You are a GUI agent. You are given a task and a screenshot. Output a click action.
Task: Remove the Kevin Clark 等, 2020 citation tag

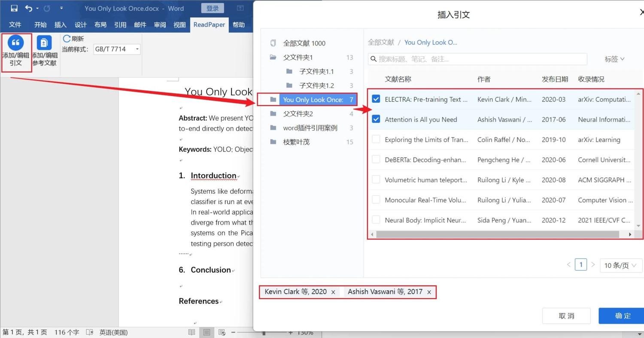pos(333,292)
